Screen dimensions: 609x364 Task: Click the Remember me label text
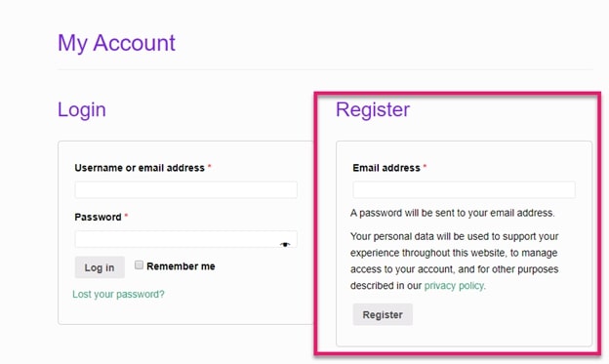(x=181, y=266)
